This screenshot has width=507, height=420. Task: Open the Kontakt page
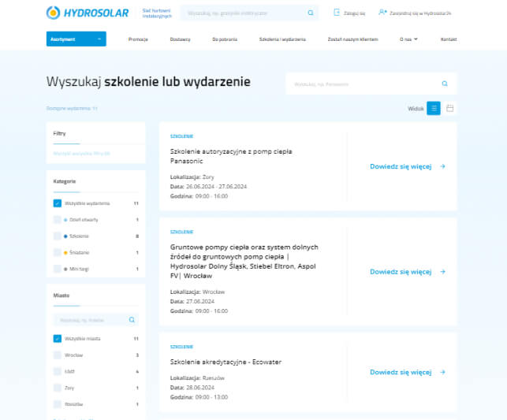[449, 39]
